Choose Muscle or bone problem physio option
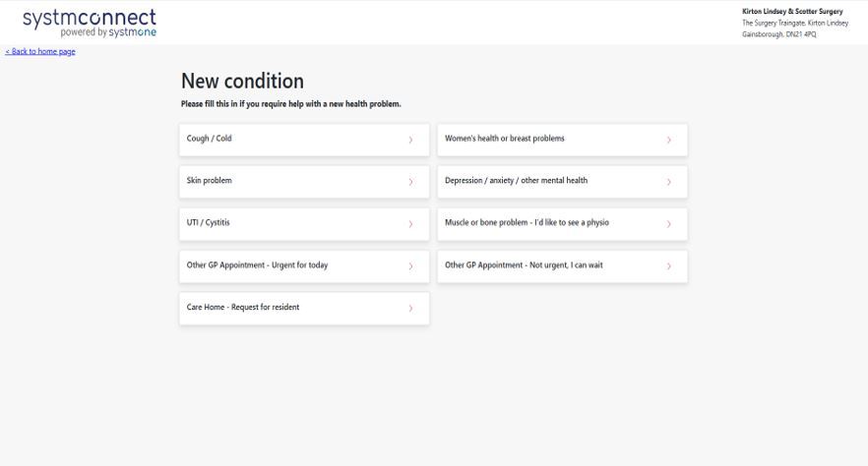 coord(527,223)
